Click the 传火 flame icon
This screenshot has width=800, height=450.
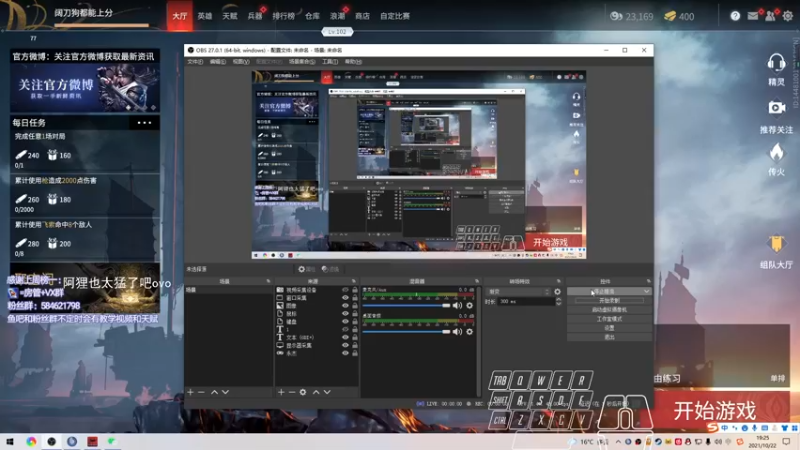[x=777, y=153]
